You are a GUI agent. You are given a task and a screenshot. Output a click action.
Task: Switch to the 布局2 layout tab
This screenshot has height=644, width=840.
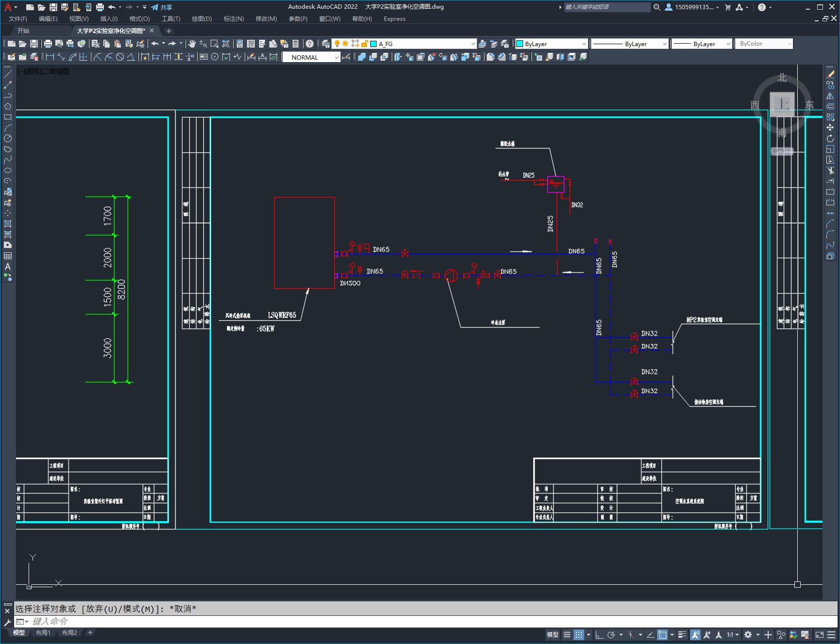point(69,632)
